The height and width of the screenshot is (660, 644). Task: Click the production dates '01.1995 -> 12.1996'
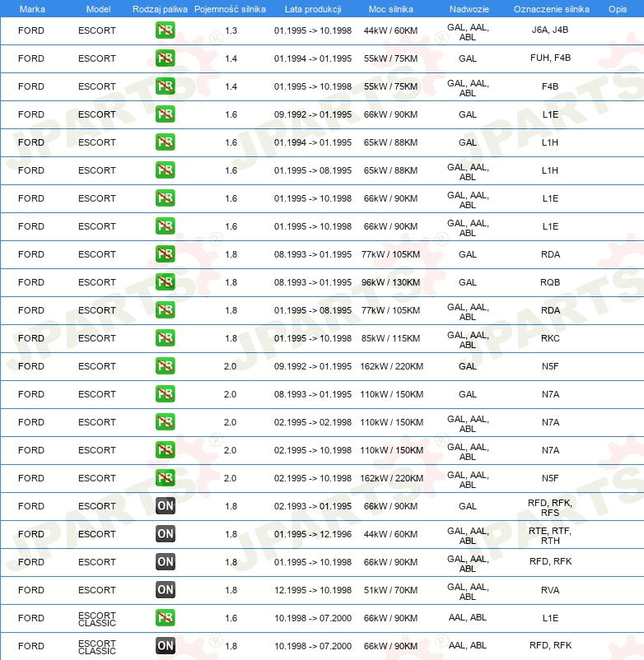click(313, 534)
